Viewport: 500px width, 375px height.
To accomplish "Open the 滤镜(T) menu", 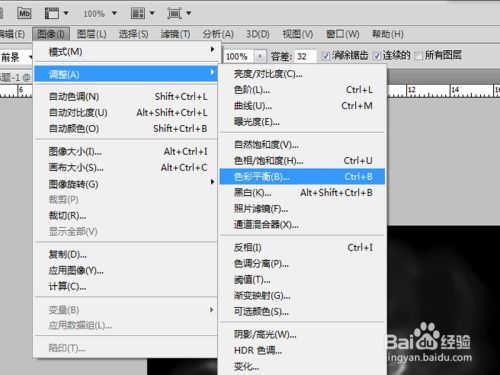I will (175, 34).
